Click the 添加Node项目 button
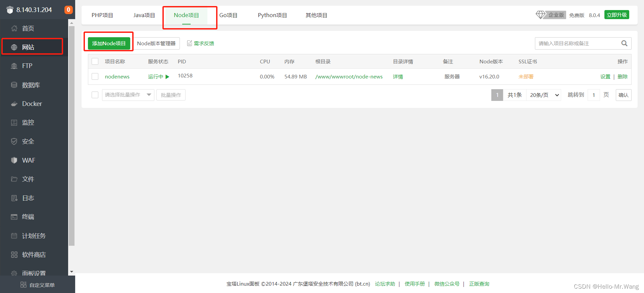The image size is (644, 293). coord(109,43)
